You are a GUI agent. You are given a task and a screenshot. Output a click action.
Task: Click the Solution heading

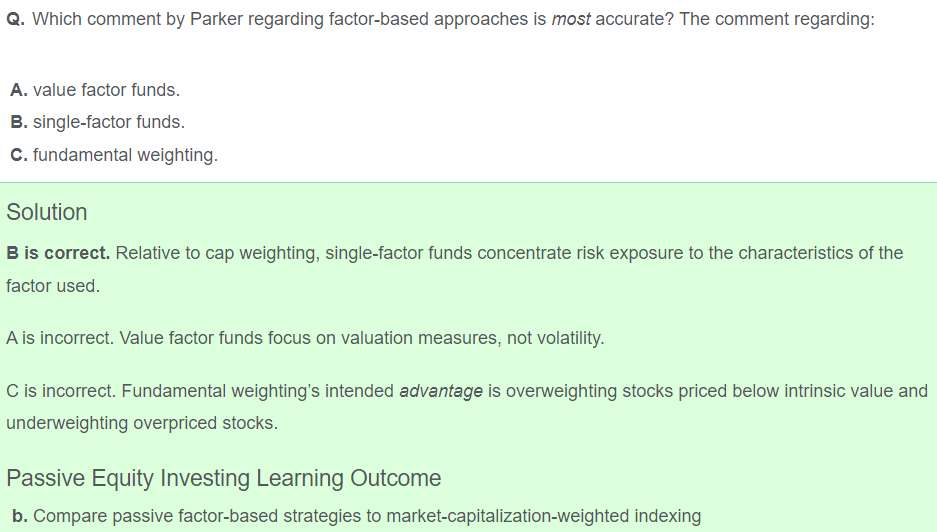pyautogui.click(x=46, y=212)
